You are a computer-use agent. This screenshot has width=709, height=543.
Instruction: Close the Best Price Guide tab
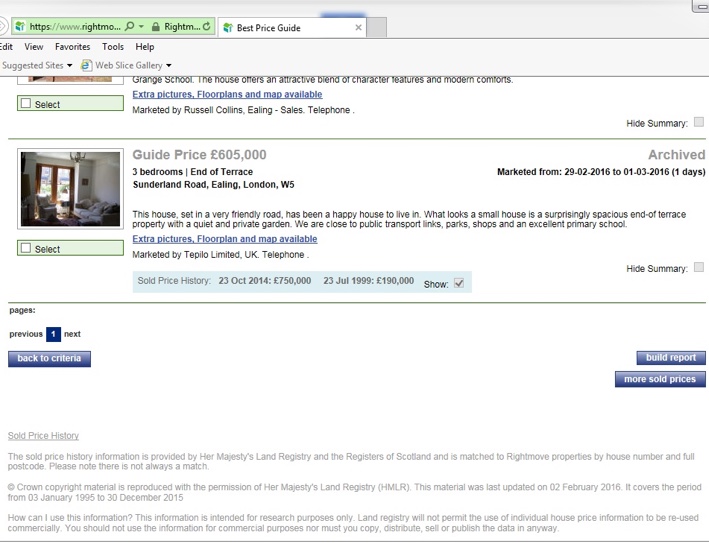point(359,28)
